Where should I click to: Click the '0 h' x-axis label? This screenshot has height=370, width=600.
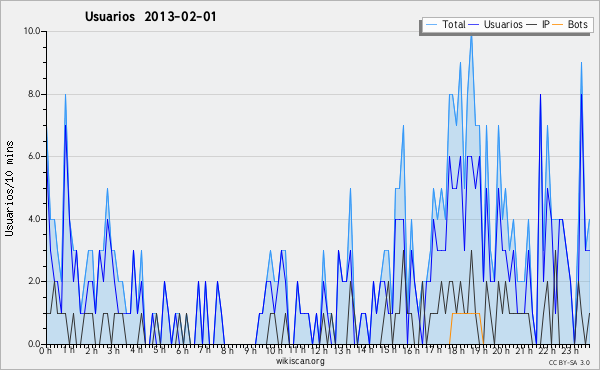click(x=45, y=350)
